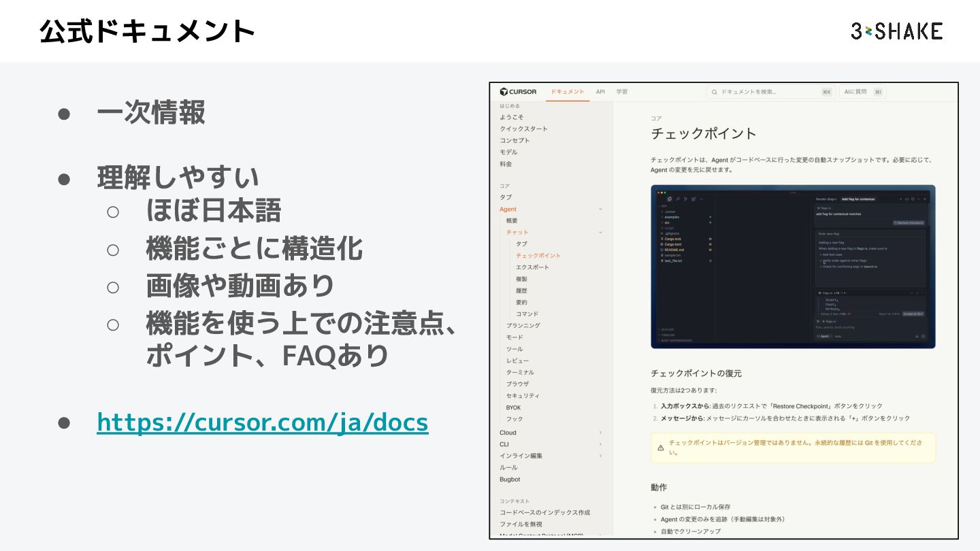Click the チェックポイント page title heading

click(704, 133)
